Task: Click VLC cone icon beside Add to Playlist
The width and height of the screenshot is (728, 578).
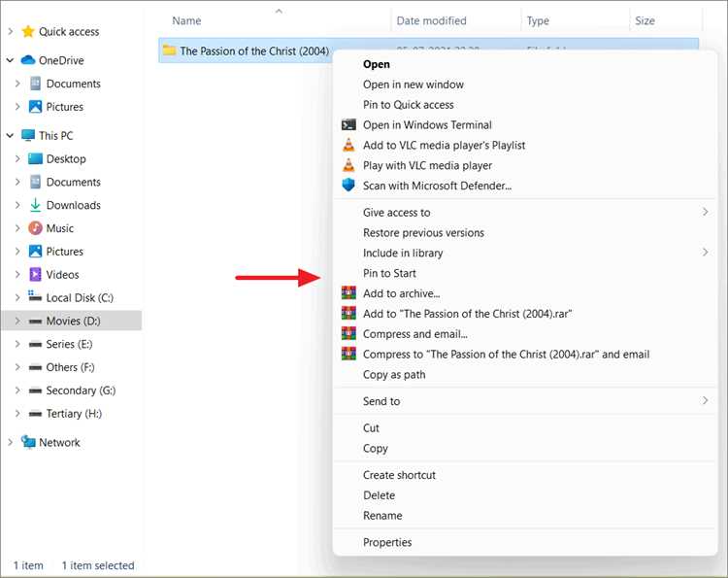Action: (348, 145)
